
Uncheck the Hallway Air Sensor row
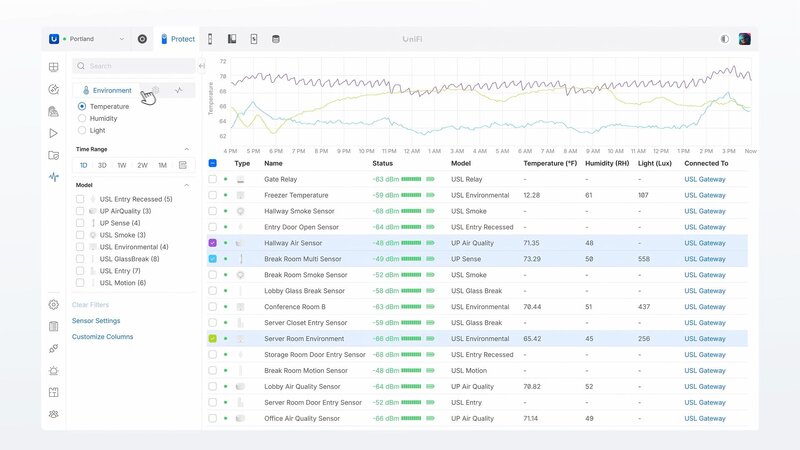click(x=213, y=243)
